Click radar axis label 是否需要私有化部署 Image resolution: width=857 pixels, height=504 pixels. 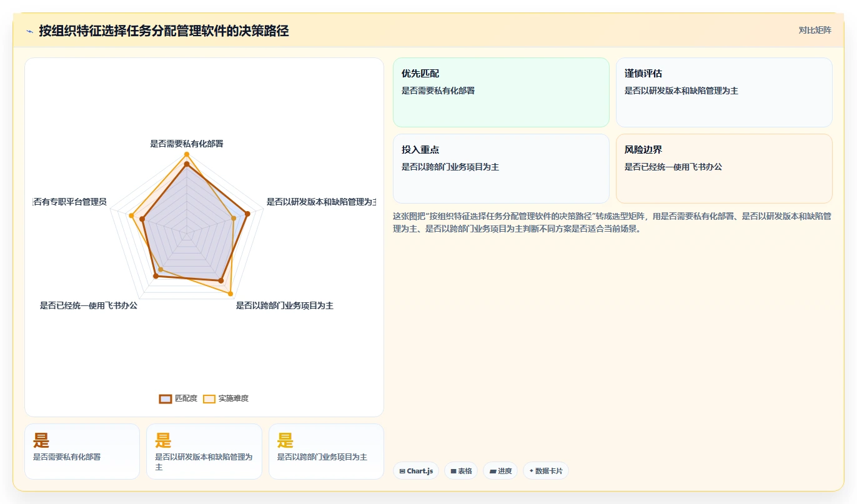coord(187,144)
